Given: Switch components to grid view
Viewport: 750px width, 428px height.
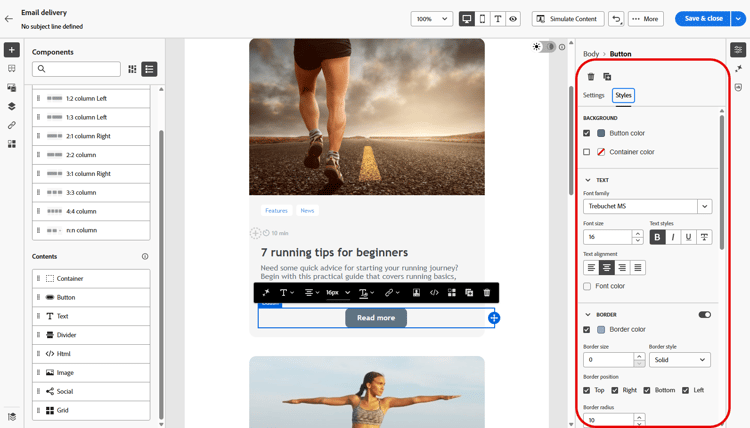Looking at the screenshot, I should (x=132, y=69).
